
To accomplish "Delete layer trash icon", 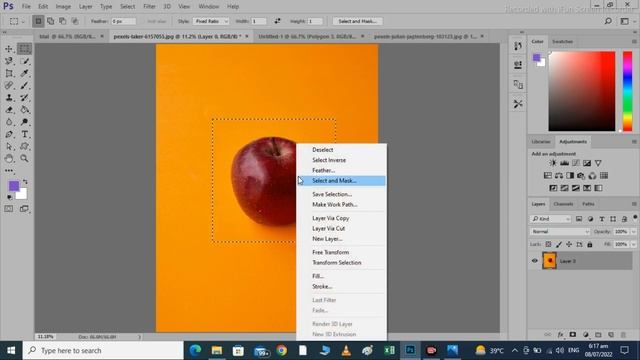I will 623,335.
